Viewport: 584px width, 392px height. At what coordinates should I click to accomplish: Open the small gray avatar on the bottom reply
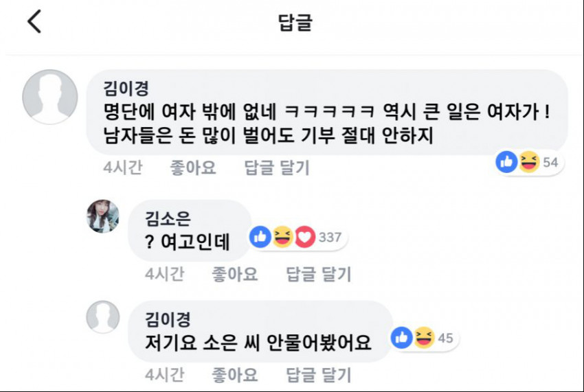103,316
